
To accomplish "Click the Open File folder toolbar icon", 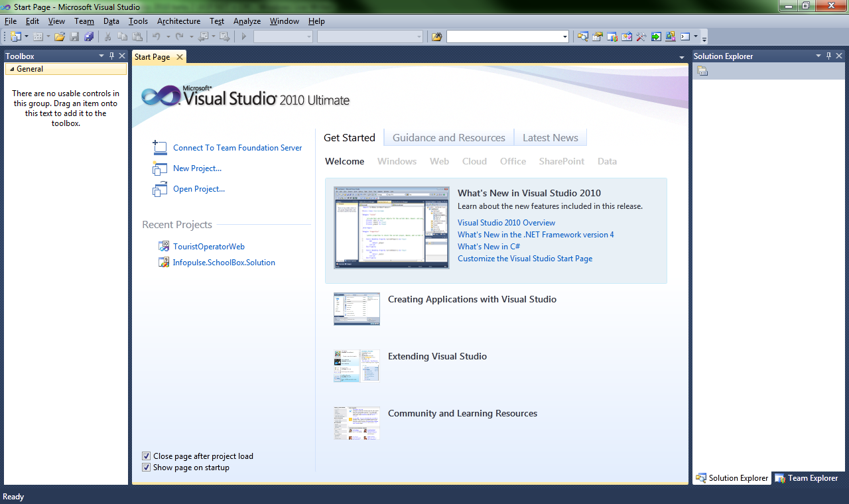I will click(x=60, y=36).
